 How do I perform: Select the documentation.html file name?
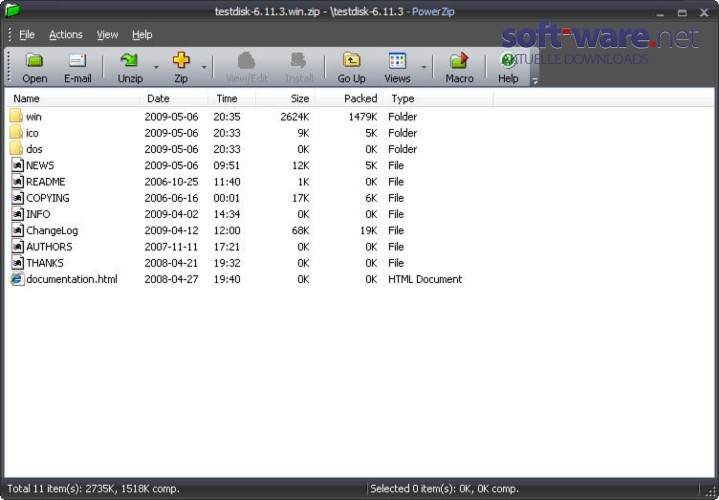pos(72,279)
